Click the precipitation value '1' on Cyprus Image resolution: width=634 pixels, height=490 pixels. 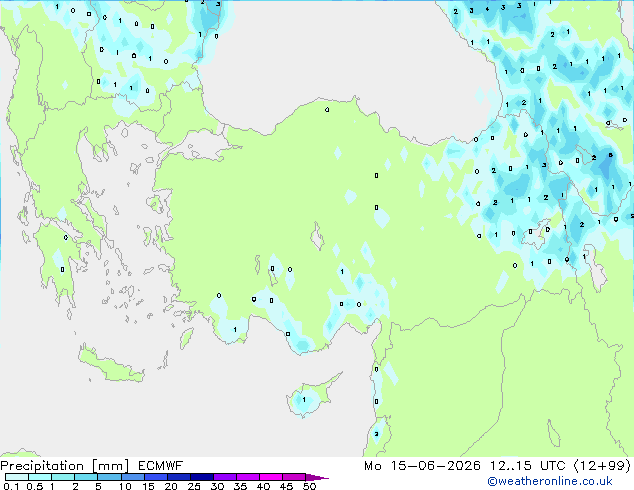click(x=304, y=400)
